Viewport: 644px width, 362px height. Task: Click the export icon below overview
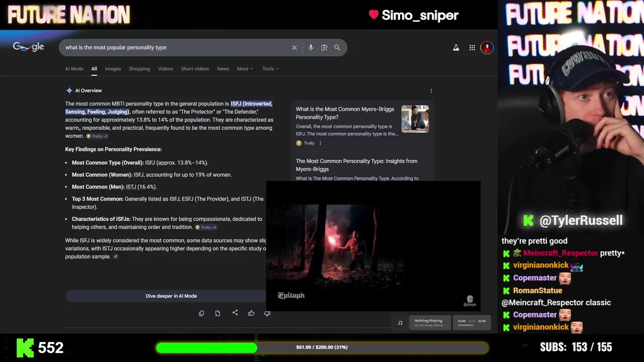pyautogui.click(x=217, y=313)
